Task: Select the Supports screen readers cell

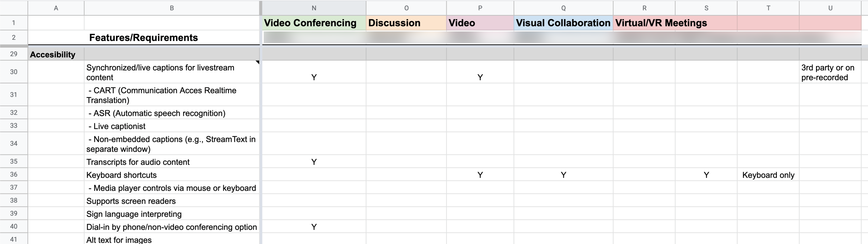Action: (x=172, y=201)
